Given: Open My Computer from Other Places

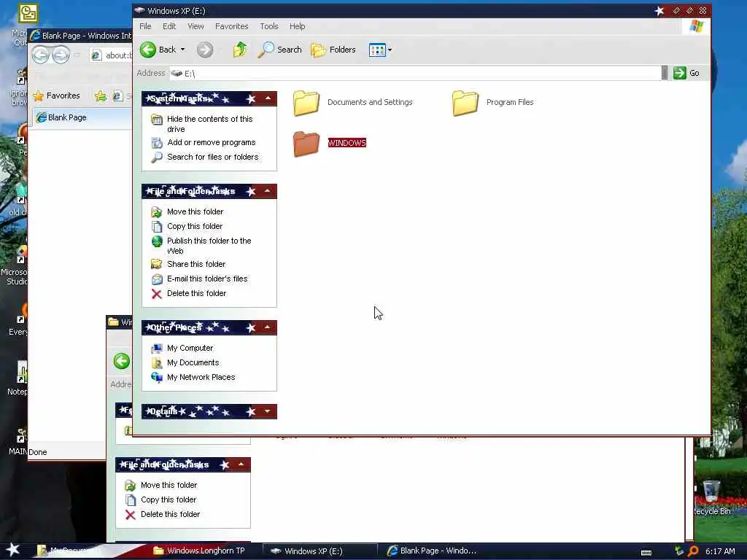Looking at the screenshot, I should click(190, 348).
